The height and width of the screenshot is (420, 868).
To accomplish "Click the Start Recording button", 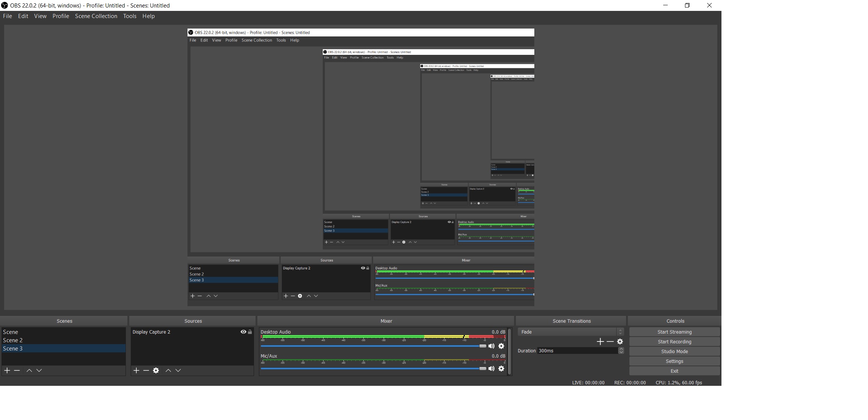I will 674,341.
